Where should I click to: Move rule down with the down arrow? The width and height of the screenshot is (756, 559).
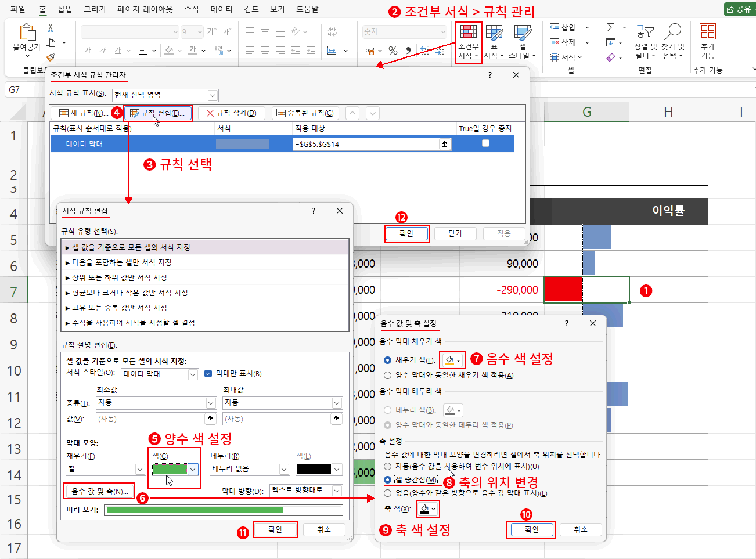point(372,113)
